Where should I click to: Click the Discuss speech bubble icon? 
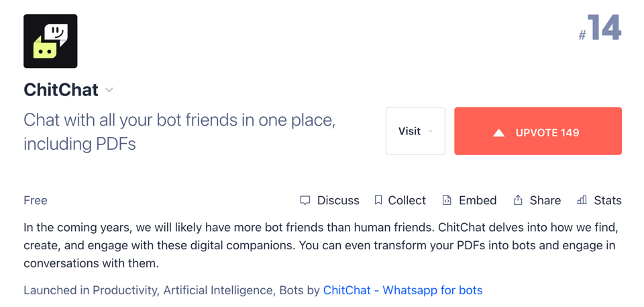pos(305,200)
